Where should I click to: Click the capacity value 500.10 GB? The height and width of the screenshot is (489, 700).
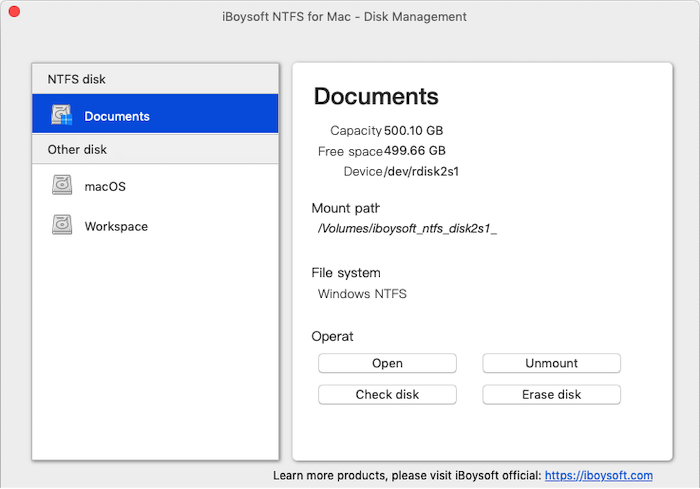tap(413, 130)
